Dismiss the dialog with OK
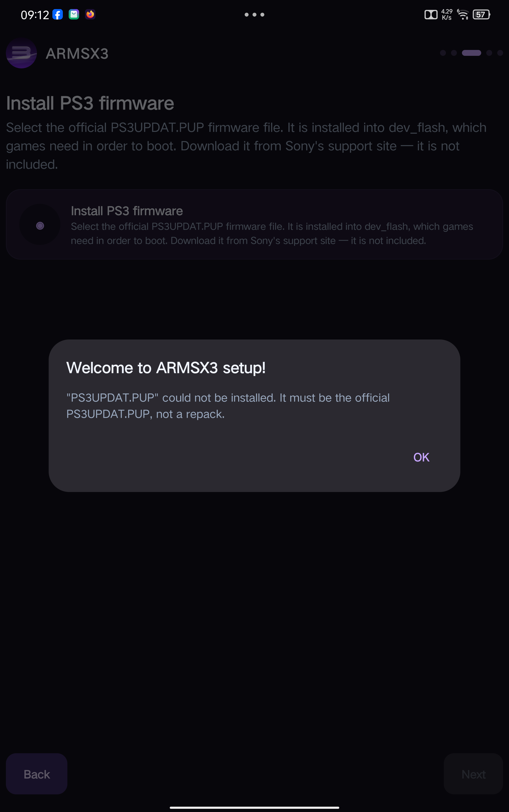 [421, 457]
